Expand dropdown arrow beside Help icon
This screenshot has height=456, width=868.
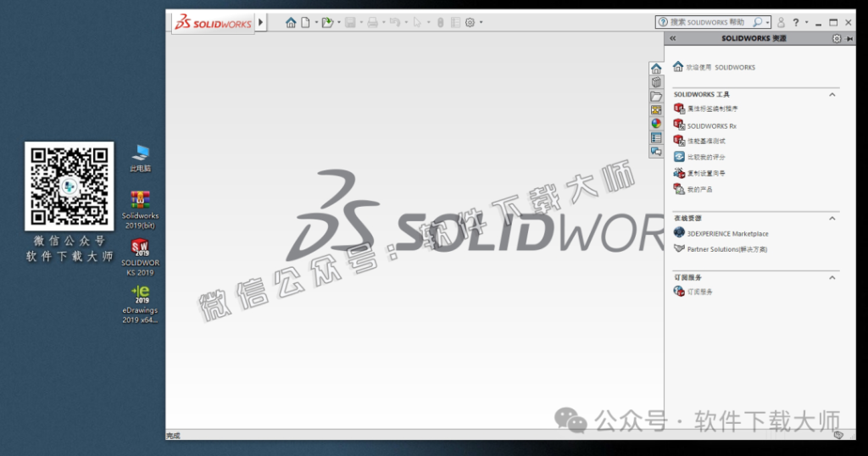[x=806, y=22]
